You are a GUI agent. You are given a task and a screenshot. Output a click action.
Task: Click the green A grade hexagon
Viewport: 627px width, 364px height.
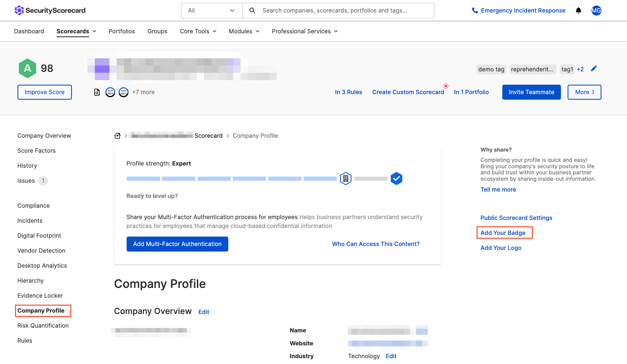click(x=27, y=68)
